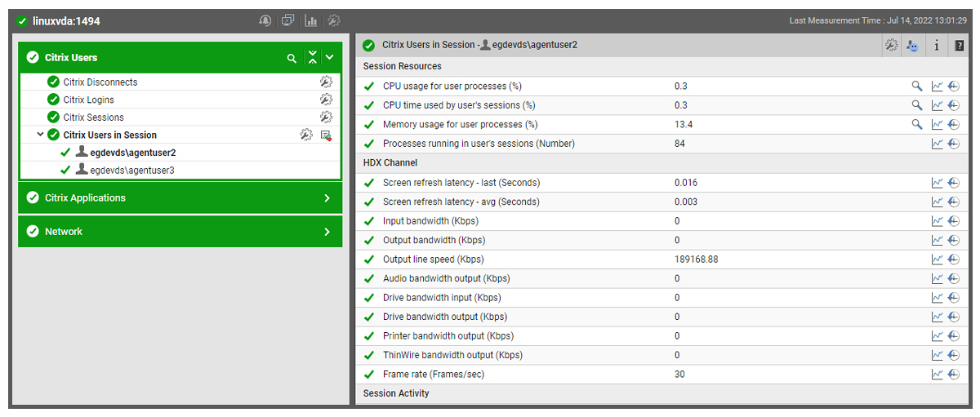980x417 pixels.
Task: Click the info 'i' icon in panel header
Action: tap(937, 46)
